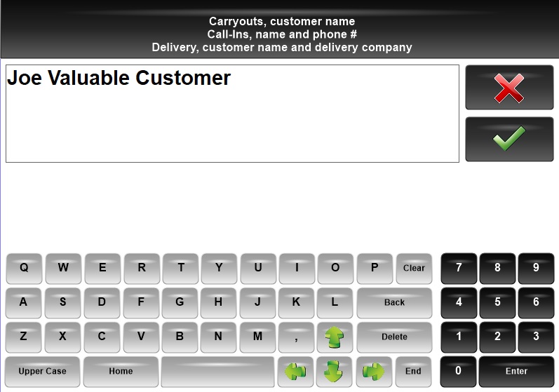Clear all text with Clear key
This screenshot has height=392, width=559.
tap(414, 269)
